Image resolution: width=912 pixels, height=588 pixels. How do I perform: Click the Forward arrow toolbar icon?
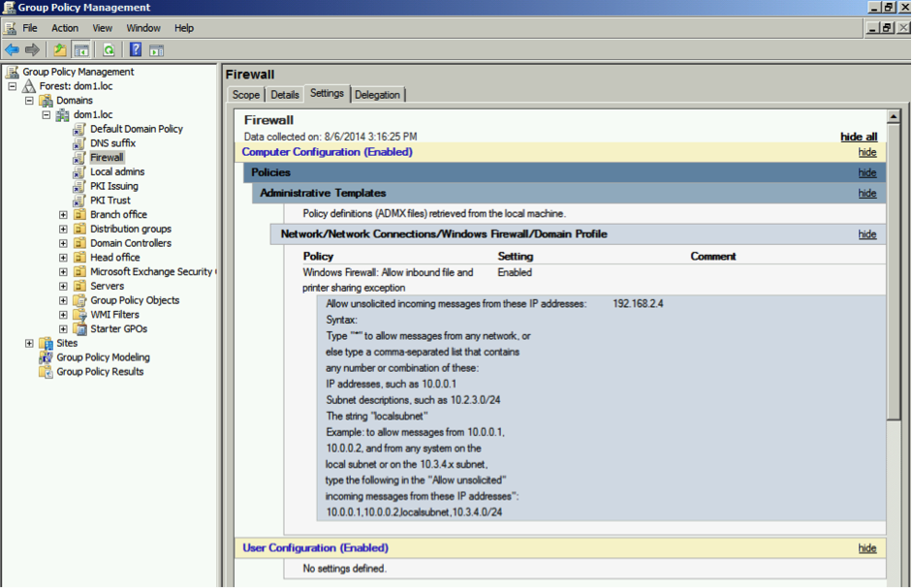pyautogui.click(x=32, y=49)
